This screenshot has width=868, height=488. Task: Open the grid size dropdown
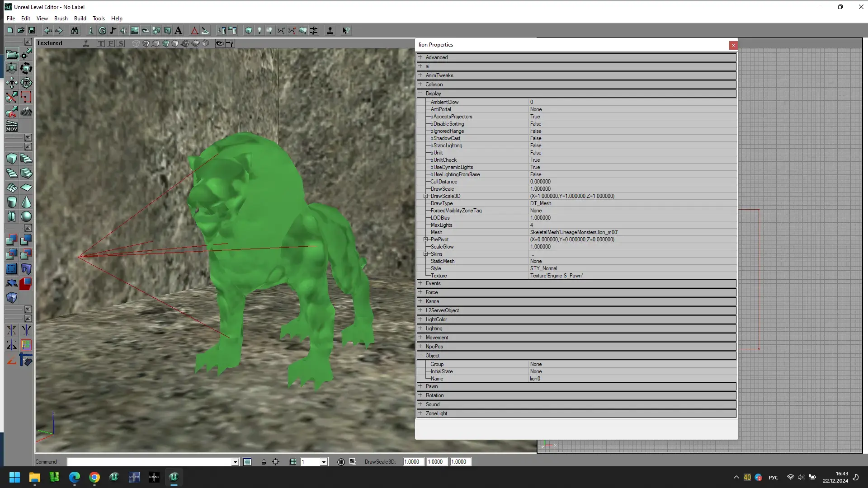point(324,462)
